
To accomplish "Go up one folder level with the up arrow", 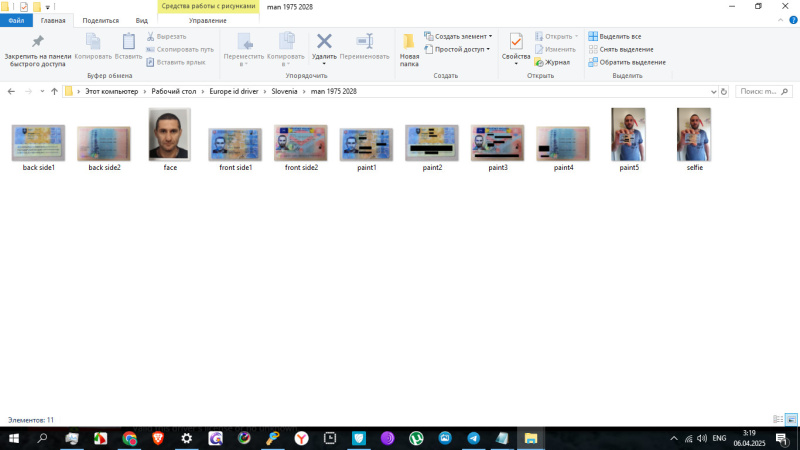I will click(x=54, y=91).
